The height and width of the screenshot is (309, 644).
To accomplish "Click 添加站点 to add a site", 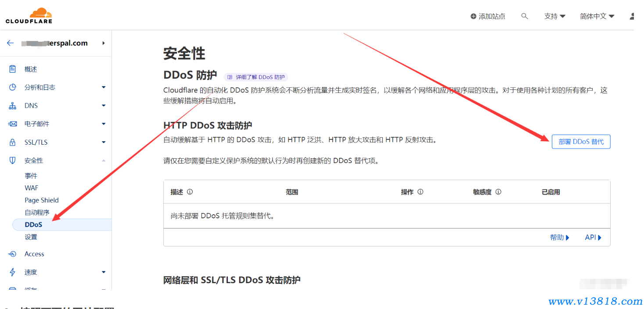I will click(488, 16).
